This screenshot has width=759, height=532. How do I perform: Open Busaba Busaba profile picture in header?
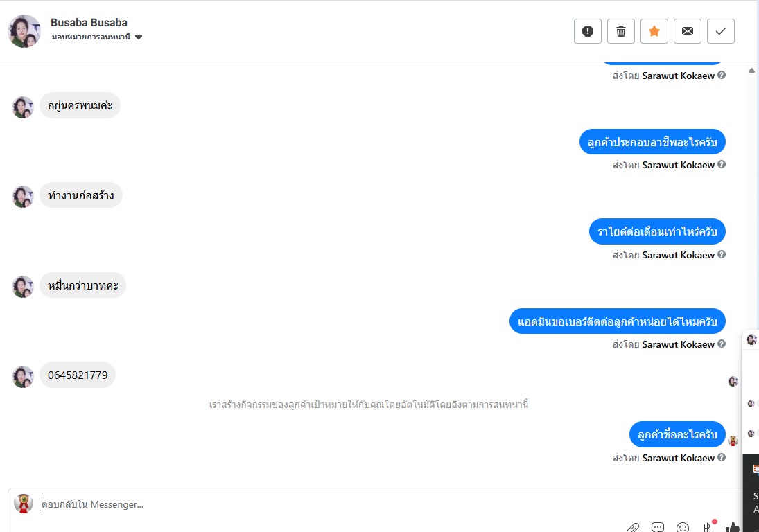tap(24, 31)
